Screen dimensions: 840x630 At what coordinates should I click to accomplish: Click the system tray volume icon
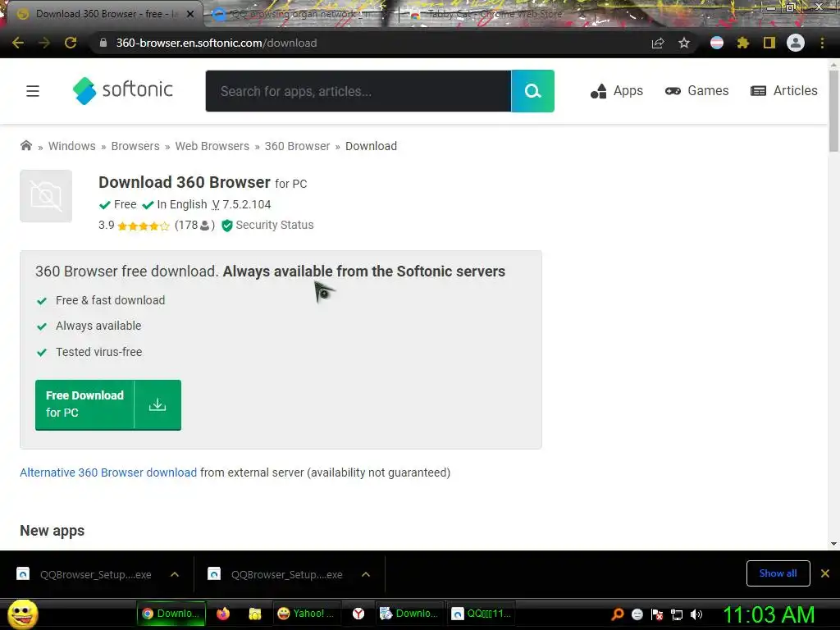pos(696,614)
